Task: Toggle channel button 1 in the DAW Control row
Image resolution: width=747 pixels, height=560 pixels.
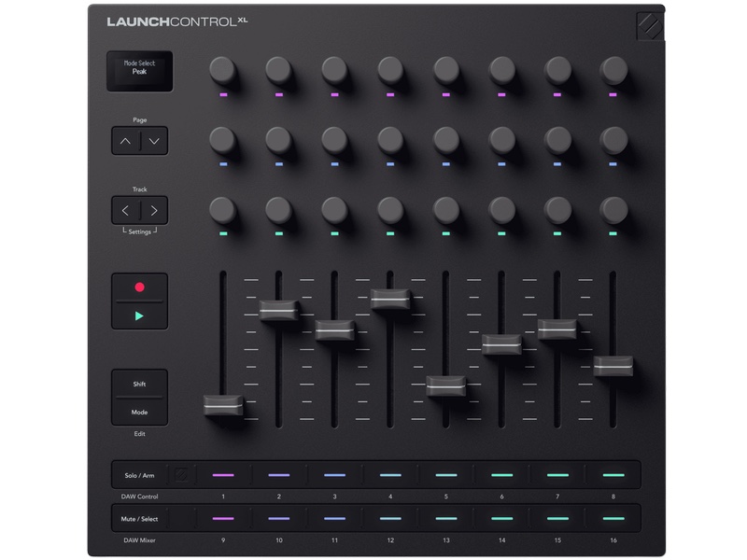Action: [x=223, y=475]
